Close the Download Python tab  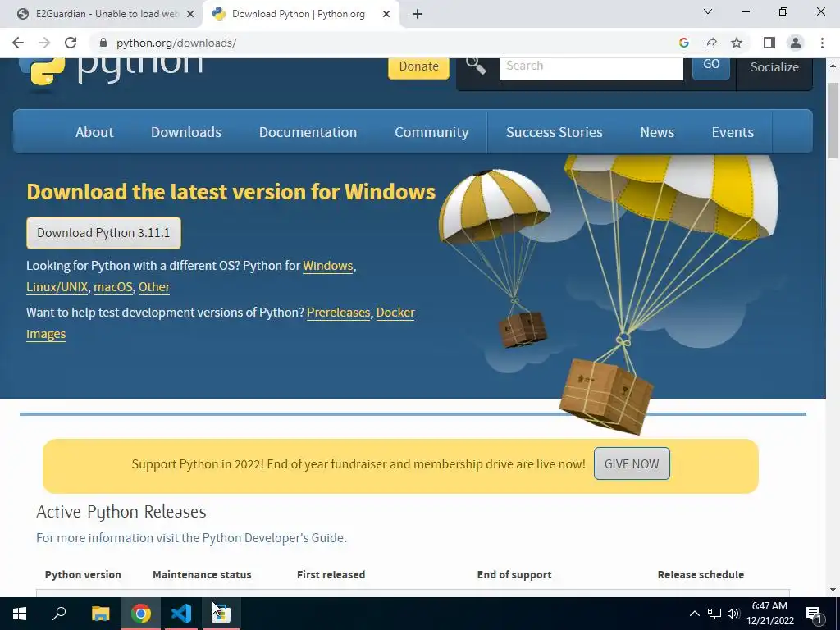coord(386,15)
